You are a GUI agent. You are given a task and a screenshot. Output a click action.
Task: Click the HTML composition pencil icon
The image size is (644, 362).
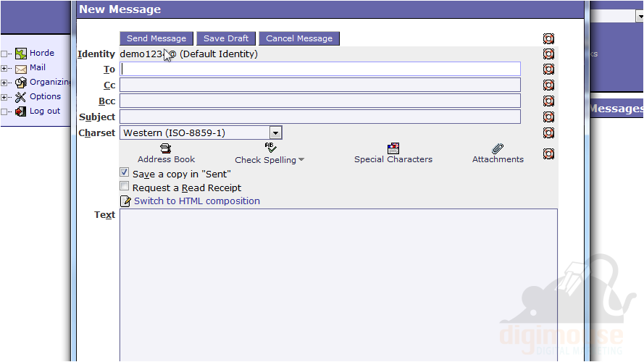point(125,201)
